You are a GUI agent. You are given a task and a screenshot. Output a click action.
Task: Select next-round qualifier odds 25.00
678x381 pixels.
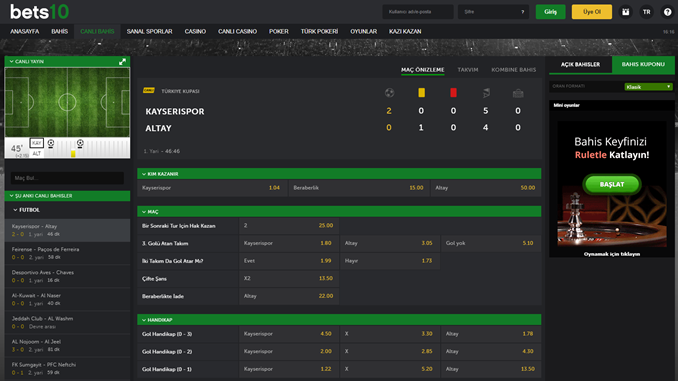[289, 226]
